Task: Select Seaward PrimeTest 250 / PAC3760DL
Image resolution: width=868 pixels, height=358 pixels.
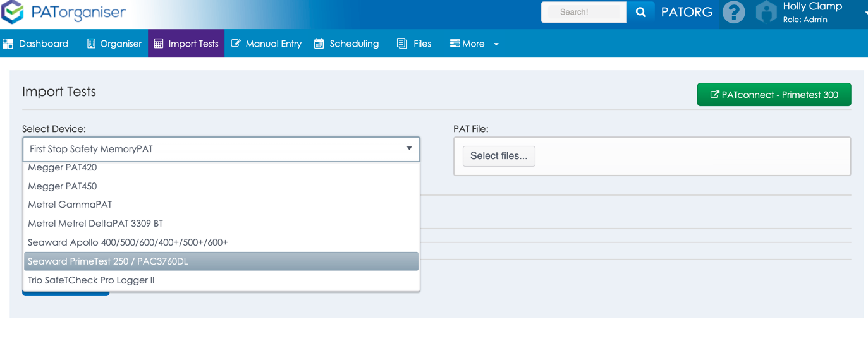Action: point(221,261)
